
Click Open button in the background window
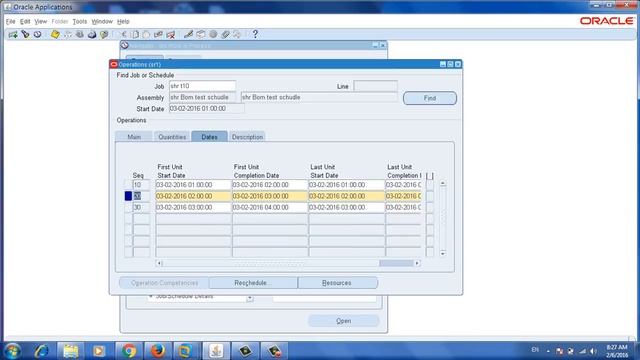(344, 321)
